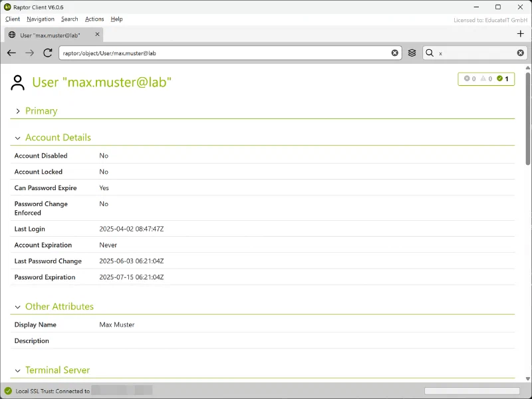
Task: Go forward with the right arrow button
Action: [29, 53]
